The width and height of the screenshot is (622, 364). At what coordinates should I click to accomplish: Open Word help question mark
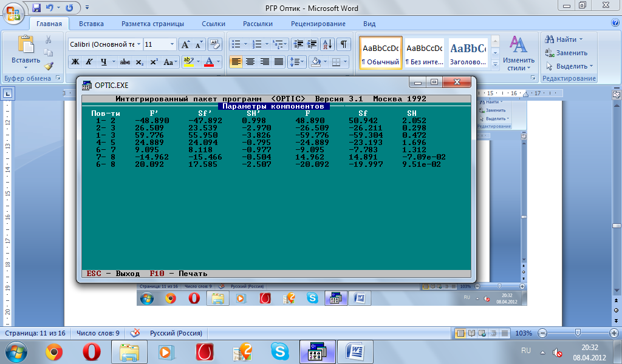615,23
